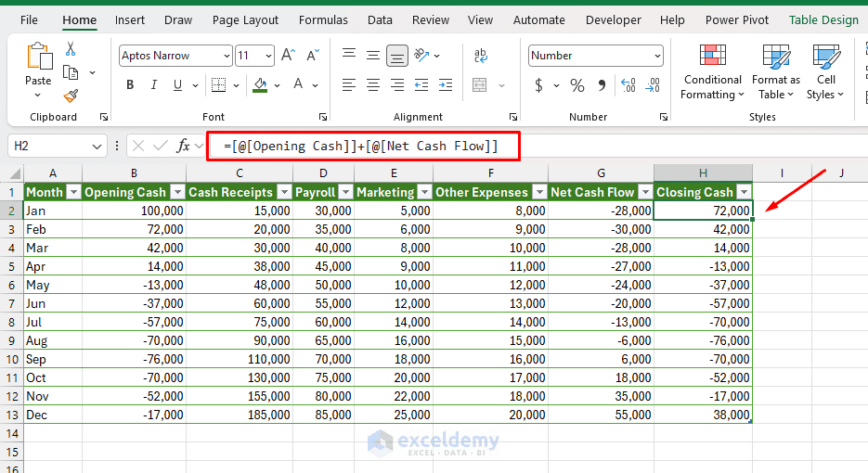Middle align cell contents
Screen dimensions: 868x473
click(x=373, y=55)
